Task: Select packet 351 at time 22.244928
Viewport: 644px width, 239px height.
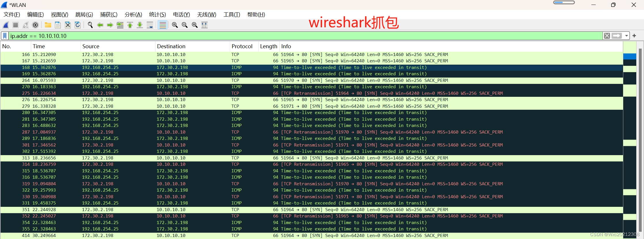Action: click(x=312, y=210)
